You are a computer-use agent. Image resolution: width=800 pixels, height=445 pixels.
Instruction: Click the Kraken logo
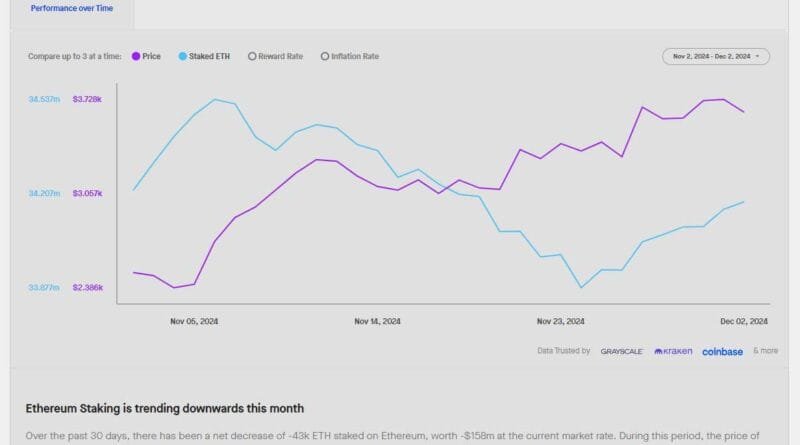(x=673, y=351)
